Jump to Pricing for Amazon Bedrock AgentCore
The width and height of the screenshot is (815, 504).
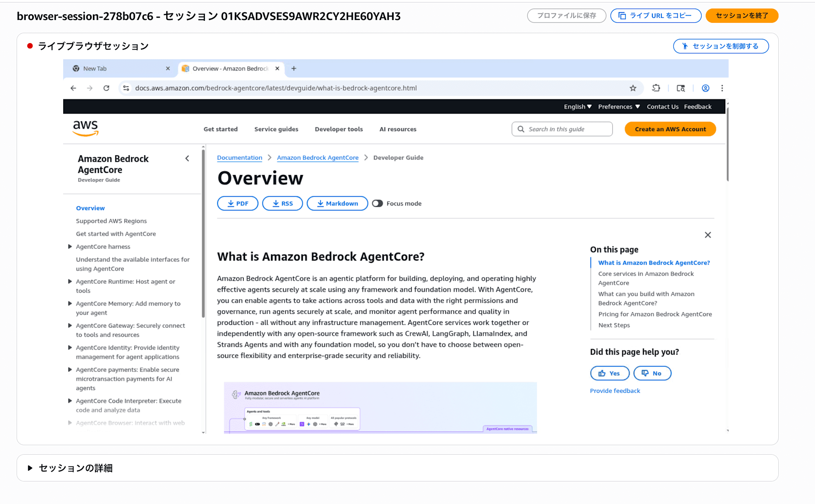pos(655,314)
